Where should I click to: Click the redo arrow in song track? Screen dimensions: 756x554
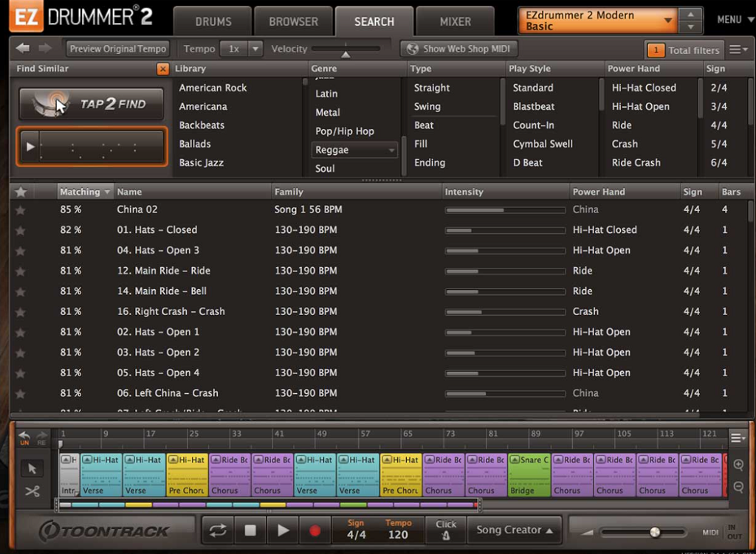click(42, 437)
